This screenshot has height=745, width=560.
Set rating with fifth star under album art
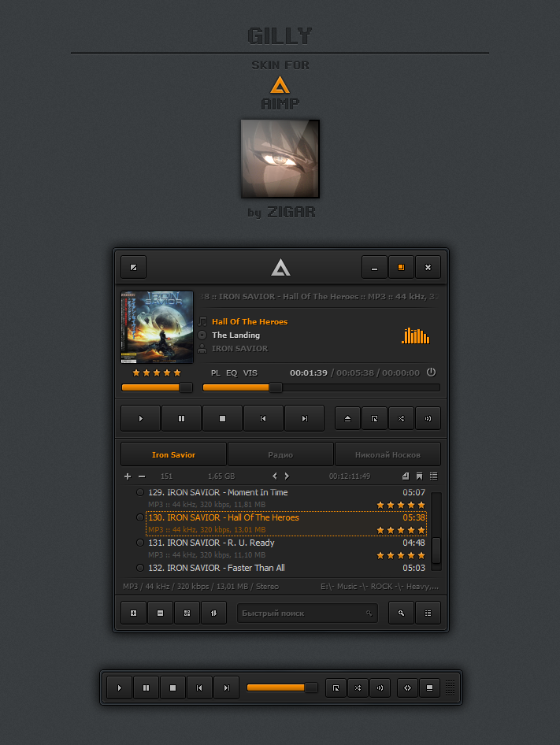coord(177,373)
